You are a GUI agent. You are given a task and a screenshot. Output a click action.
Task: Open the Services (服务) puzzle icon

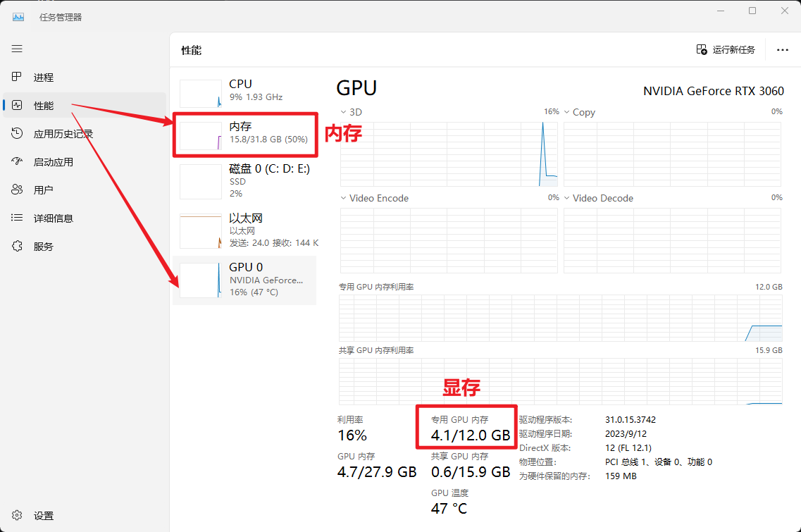(17, 246)
